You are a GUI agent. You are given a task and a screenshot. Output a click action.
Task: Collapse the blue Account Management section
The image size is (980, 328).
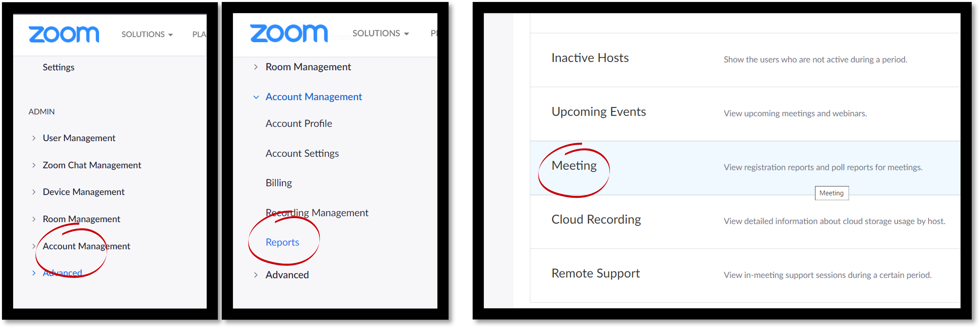click(256, 97)
